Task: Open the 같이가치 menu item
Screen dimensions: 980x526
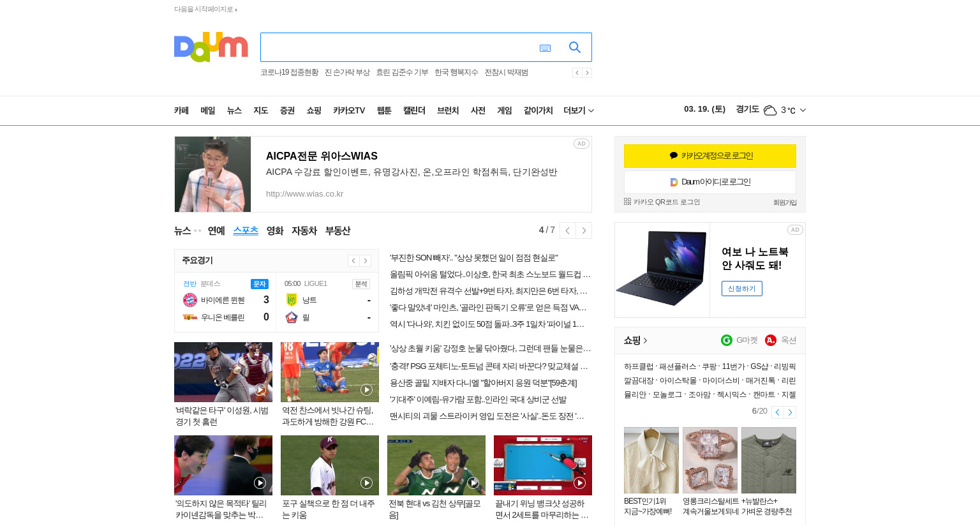Action: [x=538, y=110]
